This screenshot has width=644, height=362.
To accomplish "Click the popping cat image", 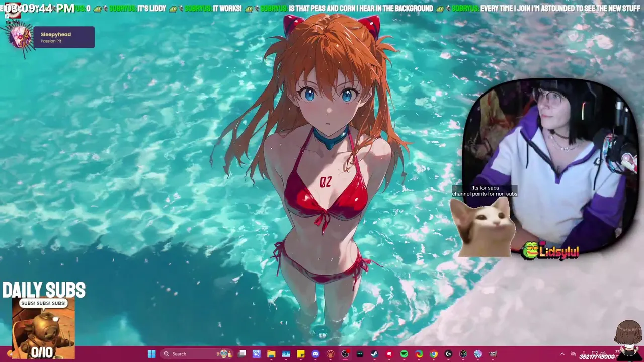I will [482, 227].
